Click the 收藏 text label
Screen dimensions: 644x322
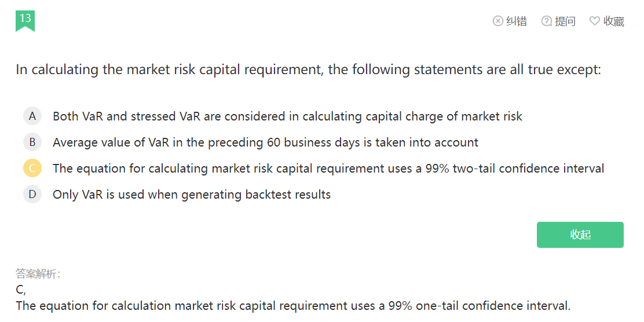coord(613,21)
